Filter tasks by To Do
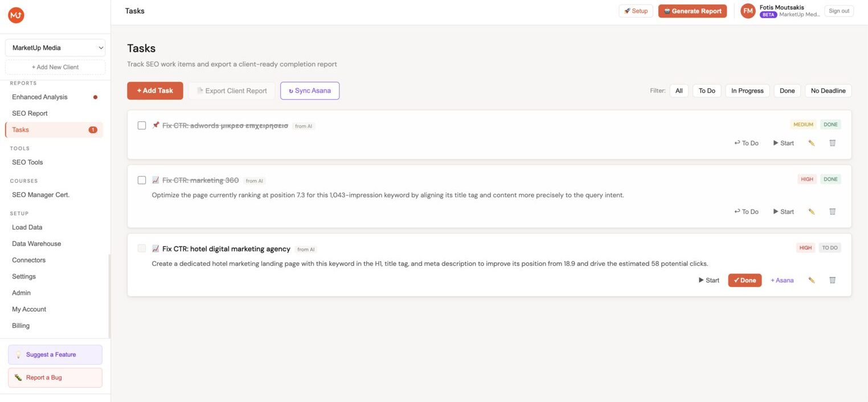Viewport: 868px width, 402px height. pyautogui.click(x=707, y=91)
